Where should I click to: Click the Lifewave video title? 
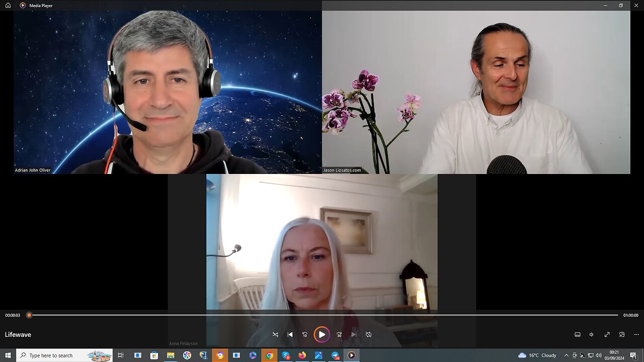point(18,334)
